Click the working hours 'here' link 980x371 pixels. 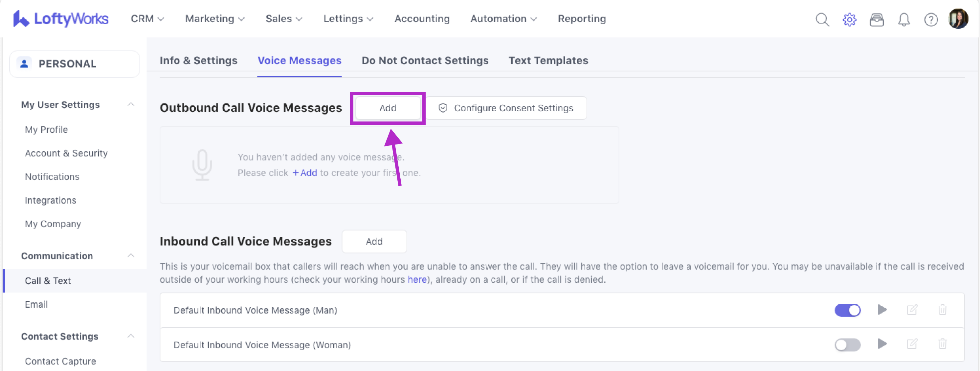click(417, 280)
